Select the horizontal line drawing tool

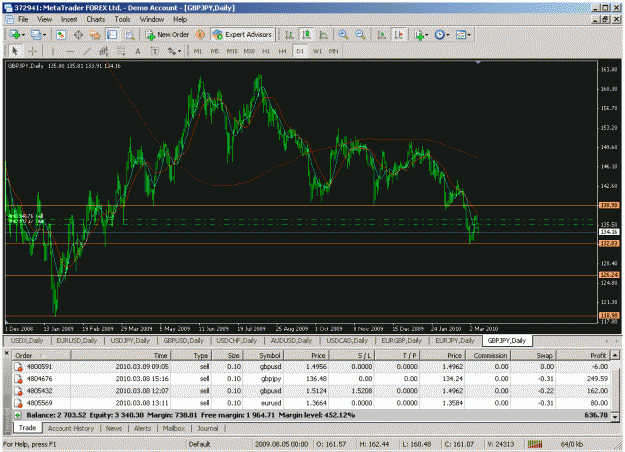70,51
